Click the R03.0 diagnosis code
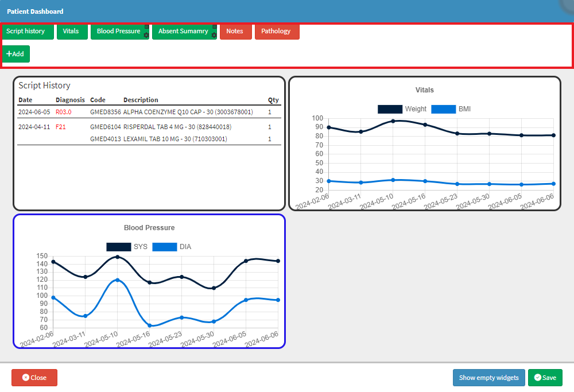The height and width of the screenshot is (392, 574). pos(63,112)
